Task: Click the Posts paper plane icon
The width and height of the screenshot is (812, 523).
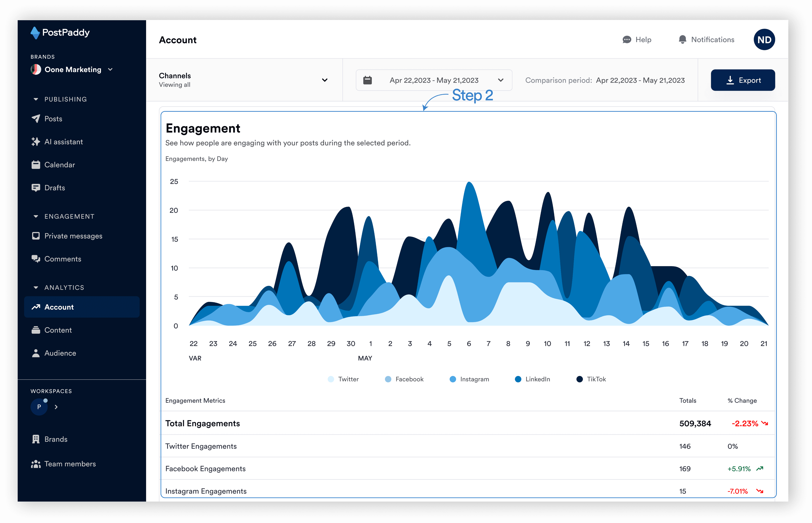Action: (36, 119)
